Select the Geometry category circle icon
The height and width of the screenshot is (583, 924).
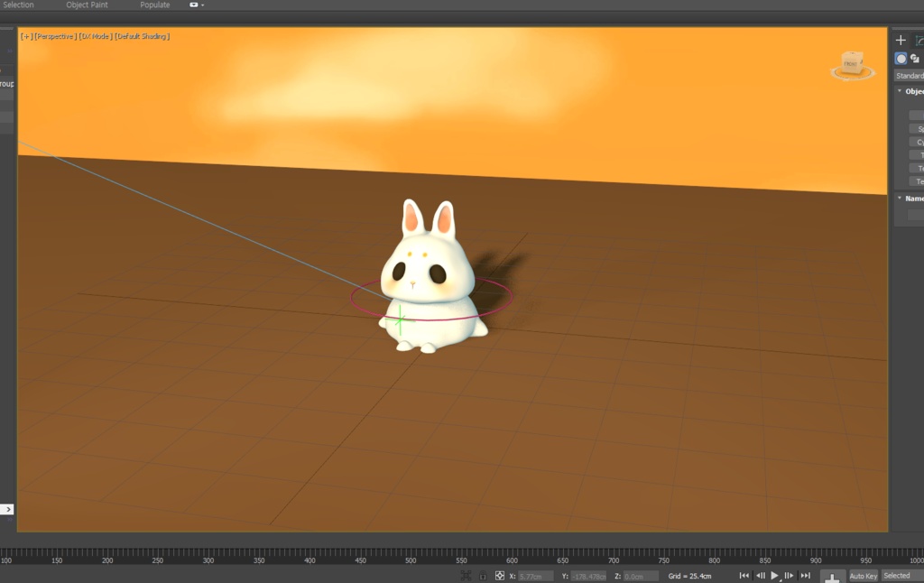[901, 59]
